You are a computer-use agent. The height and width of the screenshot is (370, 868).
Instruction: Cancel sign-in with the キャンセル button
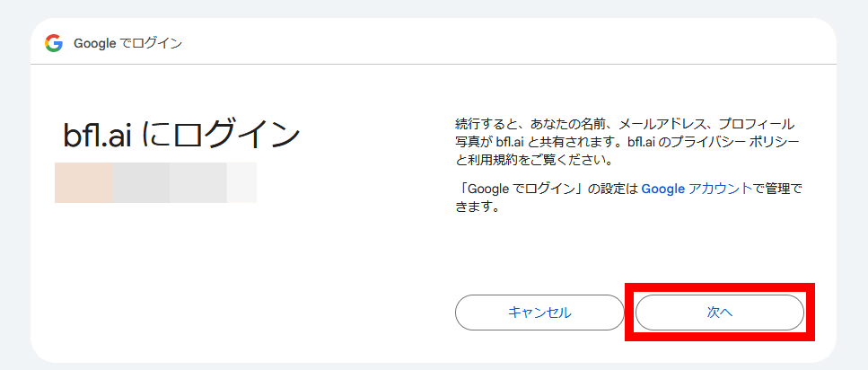539,313
